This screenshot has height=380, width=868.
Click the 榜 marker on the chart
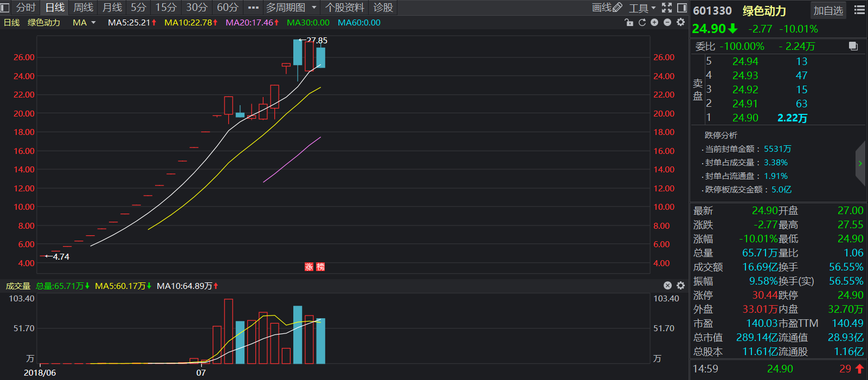[320, 267]
